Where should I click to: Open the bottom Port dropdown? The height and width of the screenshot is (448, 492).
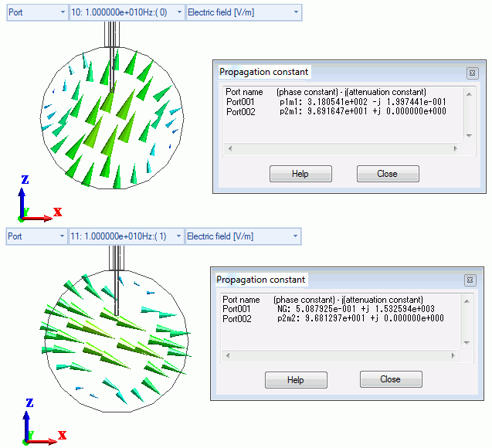pos(36,236)
